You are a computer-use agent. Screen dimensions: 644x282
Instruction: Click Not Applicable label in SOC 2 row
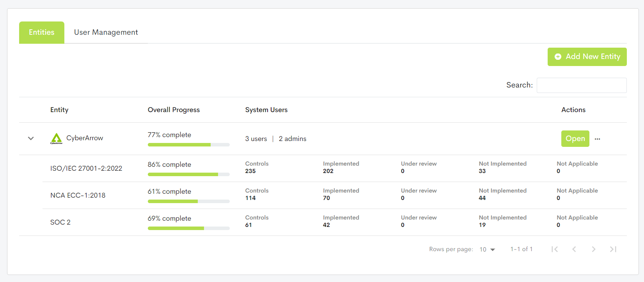(x=577, y=218)
